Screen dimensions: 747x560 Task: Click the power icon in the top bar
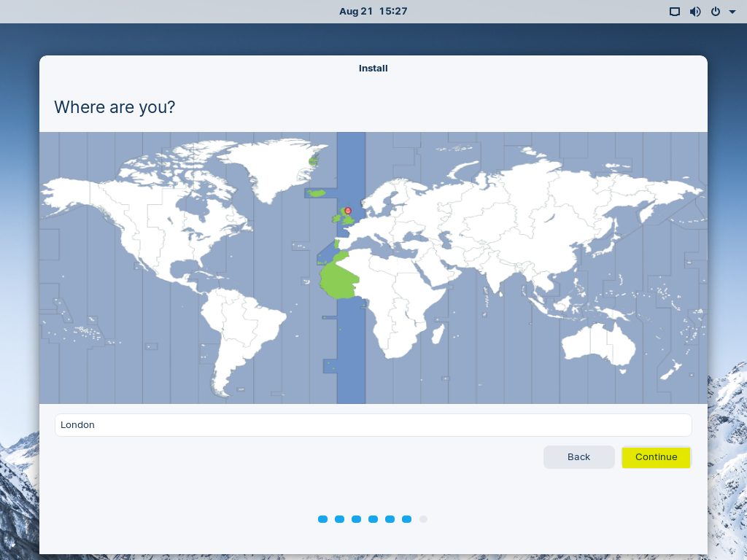pyautogui.click(x=716, y=12)
